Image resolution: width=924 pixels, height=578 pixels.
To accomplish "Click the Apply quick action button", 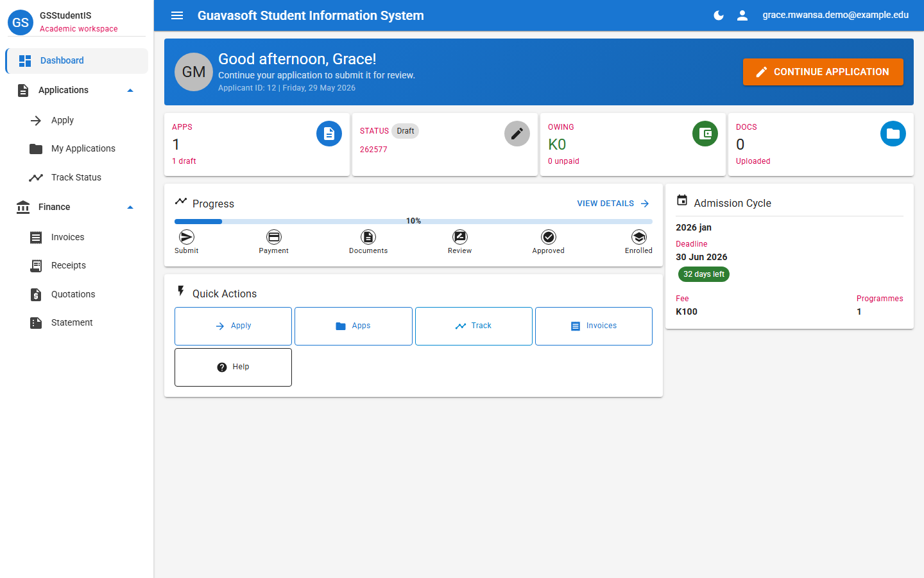I will (x=234, y=326).
